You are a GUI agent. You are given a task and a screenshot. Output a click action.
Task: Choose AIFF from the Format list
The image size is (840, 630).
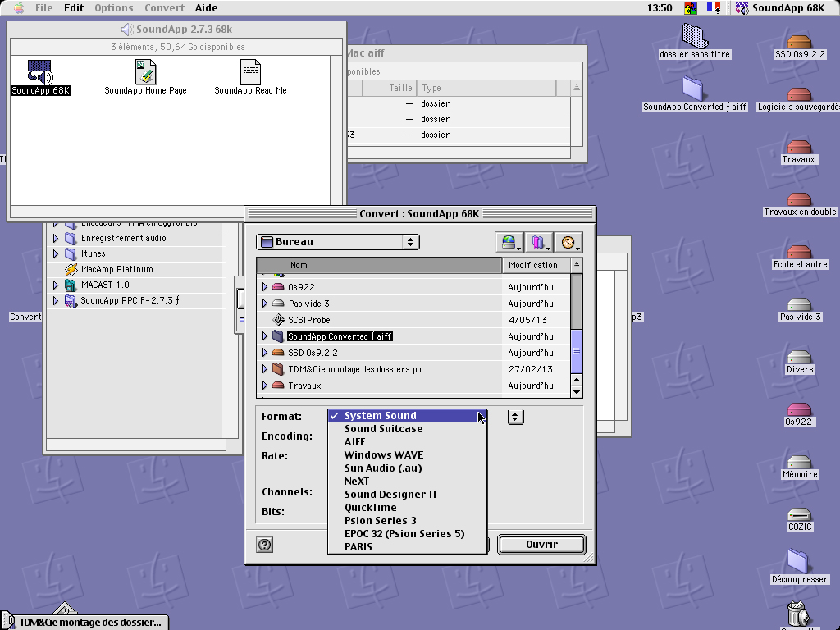click(x=354, y=442)
